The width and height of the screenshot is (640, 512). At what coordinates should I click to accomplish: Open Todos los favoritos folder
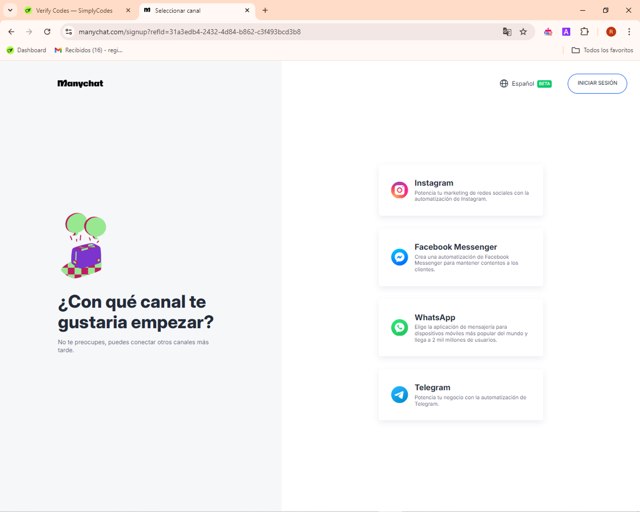602,50
